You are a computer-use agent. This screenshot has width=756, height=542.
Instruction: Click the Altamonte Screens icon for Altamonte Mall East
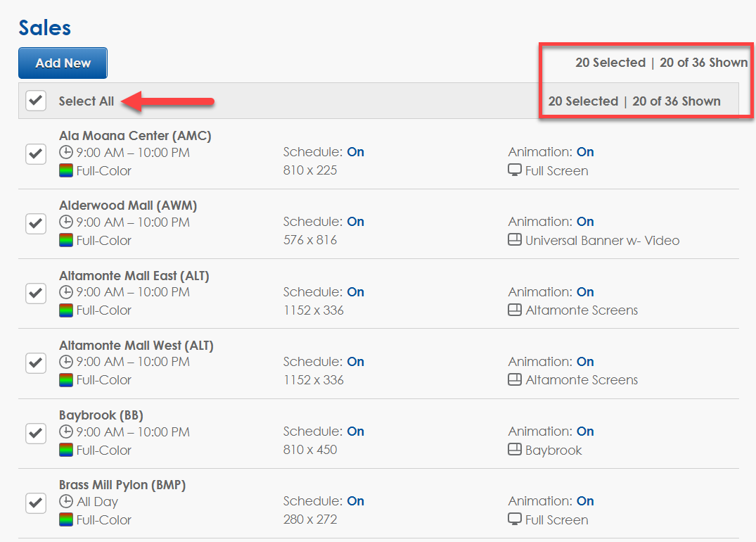[515, 310]
